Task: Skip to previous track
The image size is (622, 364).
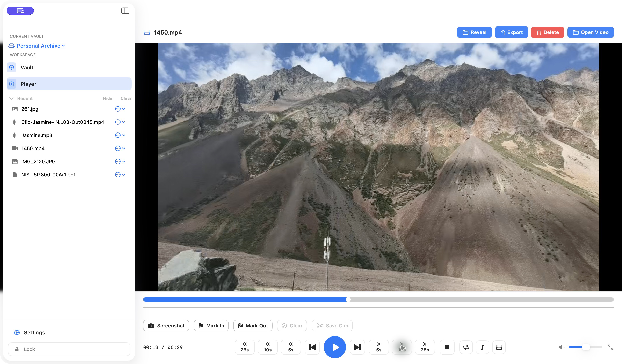Action: point(312,347)
